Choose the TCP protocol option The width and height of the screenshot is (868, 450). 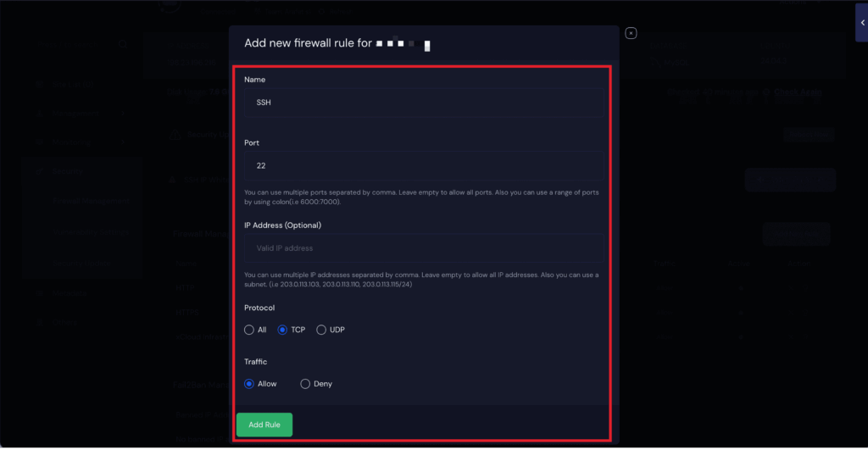tap(283, 330)
